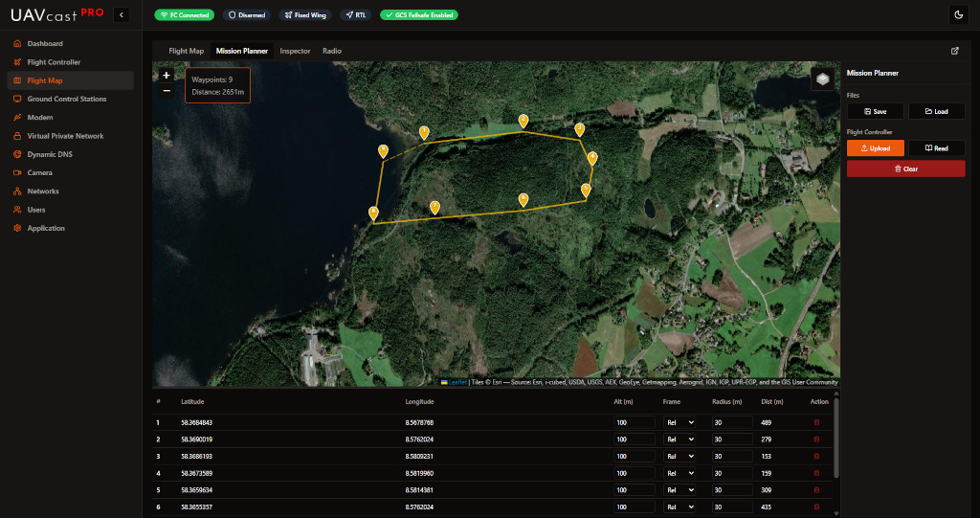Image resolution: width=980 pixels, height=518 pixels.
Task: Zoom in on the map
Action: pyautogui.click(x=167, y=75)
